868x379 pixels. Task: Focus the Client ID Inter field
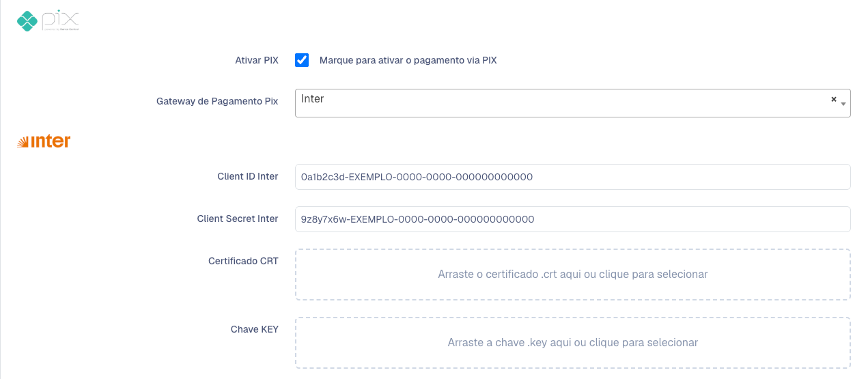(572, 177)
